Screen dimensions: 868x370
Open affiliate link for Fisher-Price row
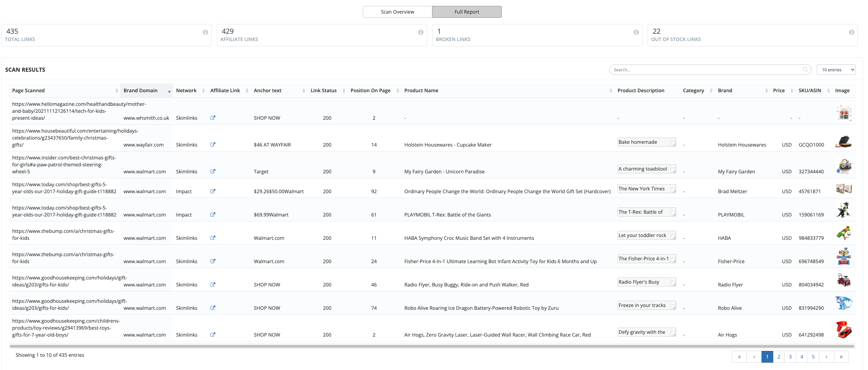213,261
